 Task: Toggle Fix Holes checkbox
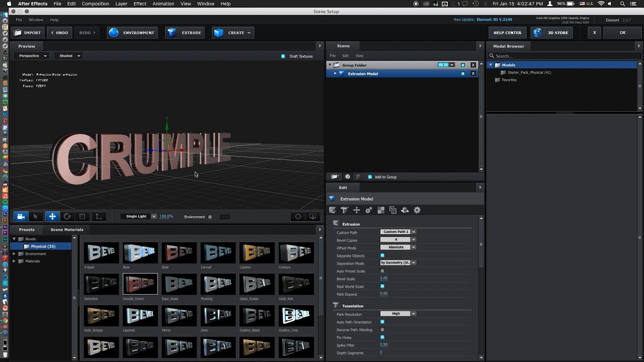tap(382, 337)
